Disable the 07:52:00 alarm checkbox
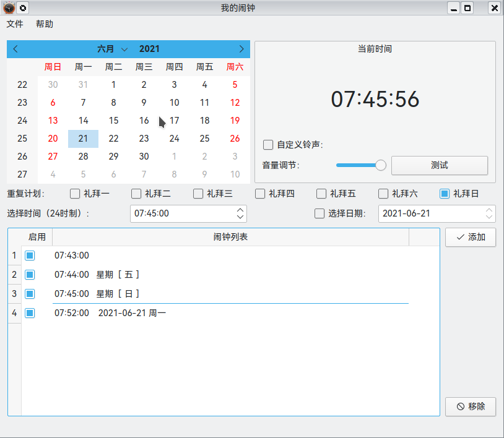 click(30, 313)
